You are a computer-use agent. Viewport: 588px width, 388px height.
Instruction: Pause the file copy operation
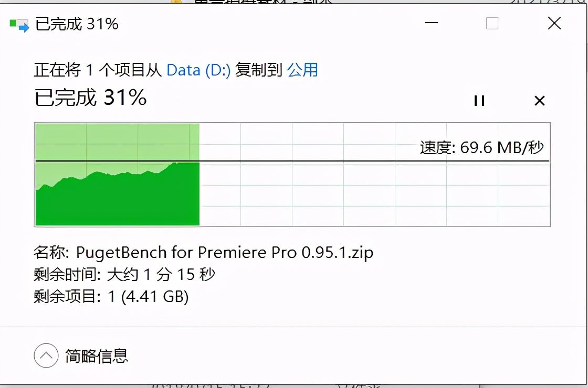479,101
